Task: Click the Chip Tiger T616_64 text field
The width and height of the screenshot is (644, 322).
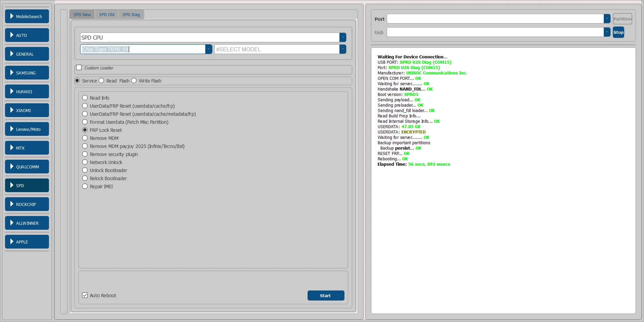Action: pyautogui.click(x=143, y=49)
